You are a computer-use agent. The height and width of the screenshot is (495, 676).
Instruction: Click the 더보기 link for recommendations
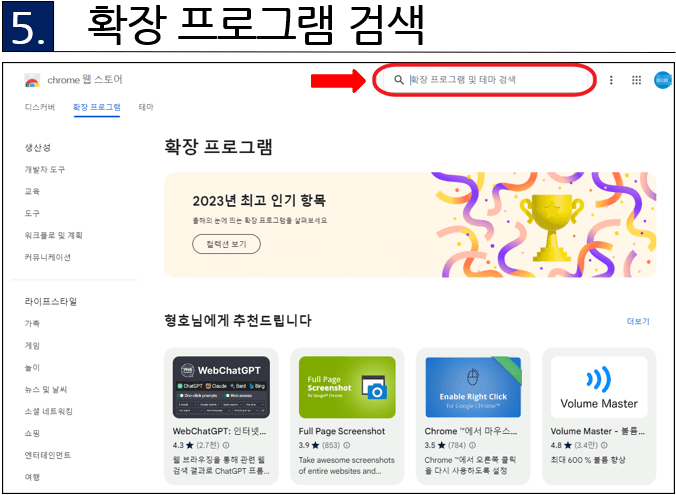[638, 321]
